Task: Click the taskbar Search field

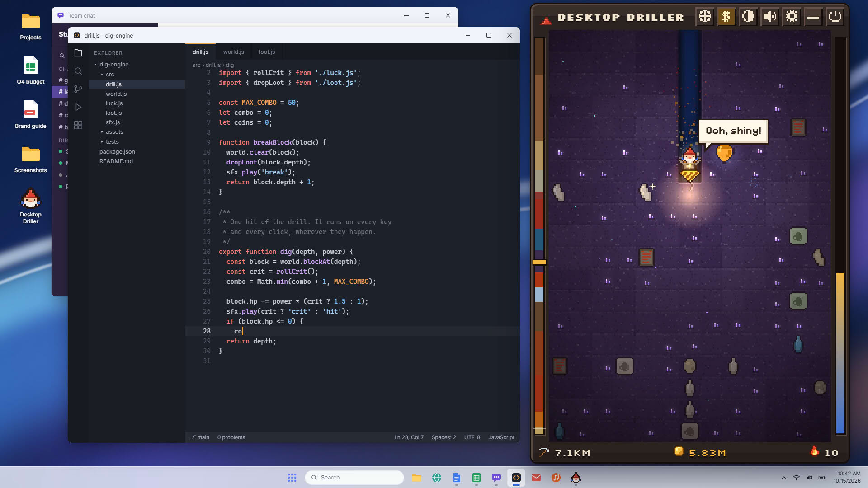Action: coord(354,478)
